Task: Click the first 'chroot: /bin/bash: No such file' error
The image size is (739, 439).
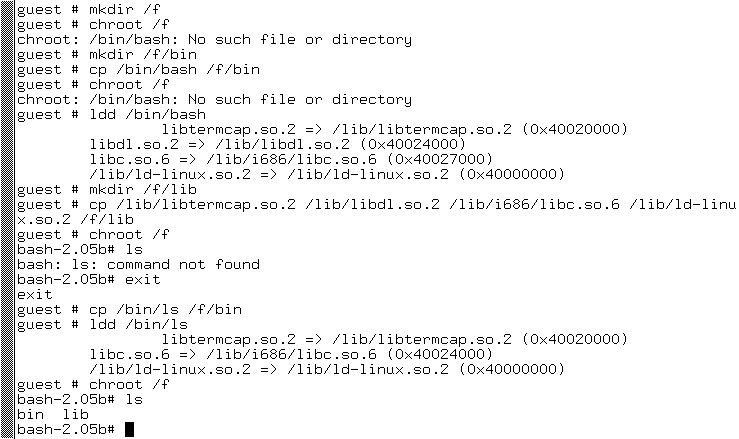Action: click(x=214, y=40)
